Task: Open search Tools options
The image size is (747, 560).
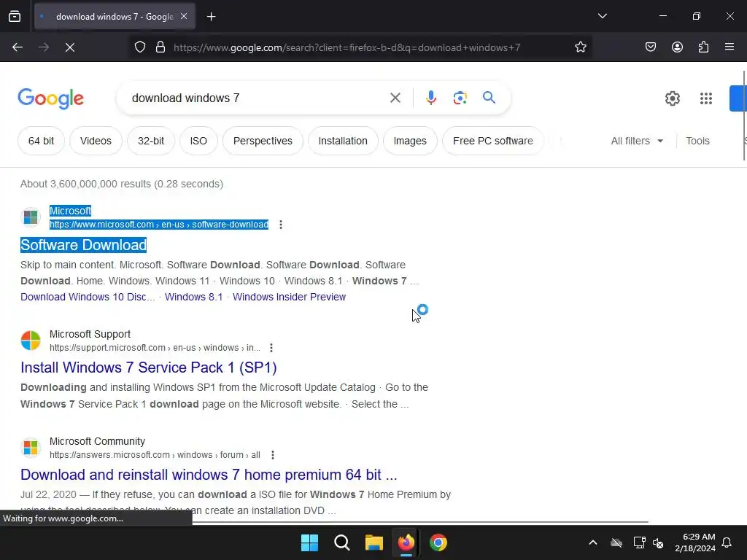Action: [x=697, y=141]
